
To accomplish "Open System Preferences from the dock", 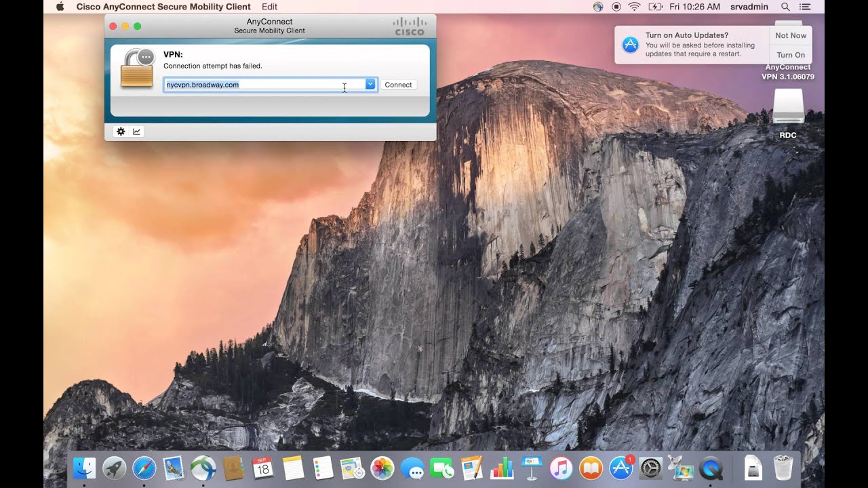I will [651, 468].
